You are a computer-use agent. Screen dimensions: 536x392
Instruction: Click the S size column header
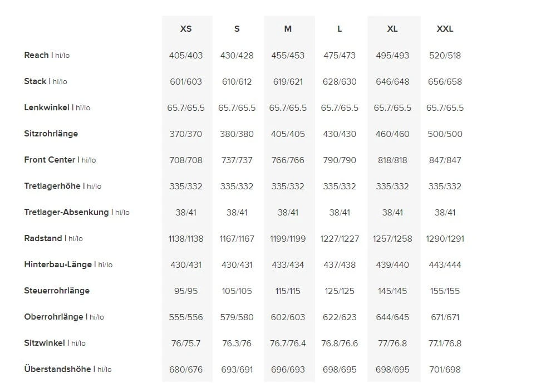237,29
